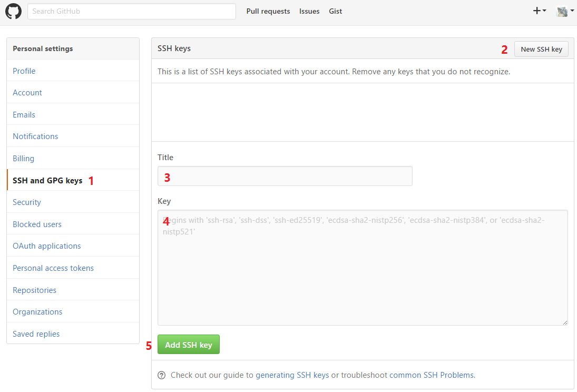
Task: Click the green Add SSH key button
Action: [x=188, y=344]
